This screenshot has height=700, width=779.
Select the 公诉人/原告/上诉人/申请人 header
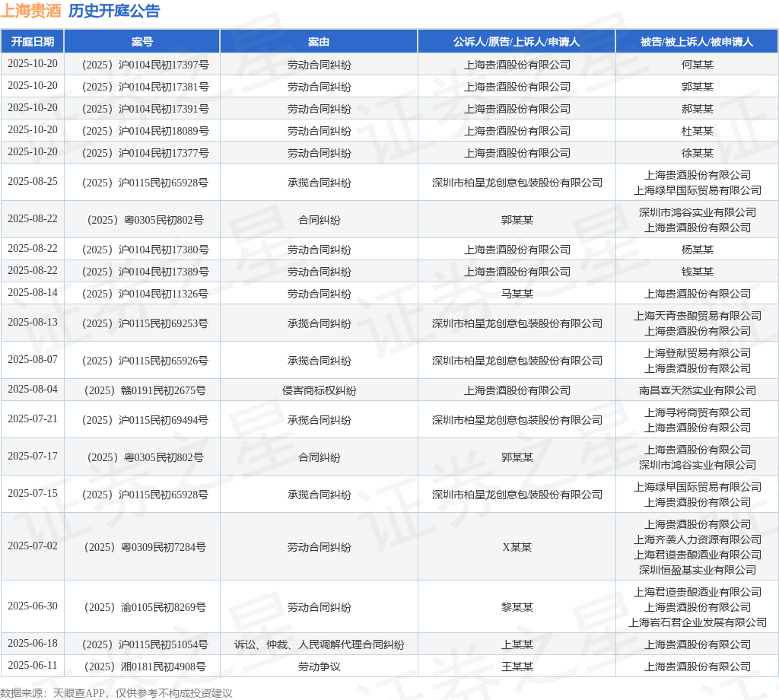pos(517,42)
